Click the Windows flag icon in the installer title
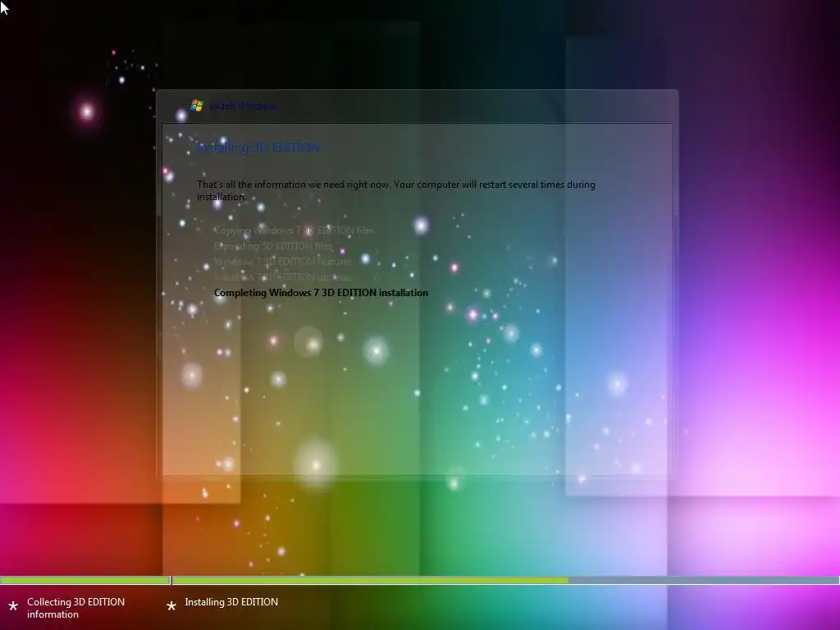 (197, 106)
